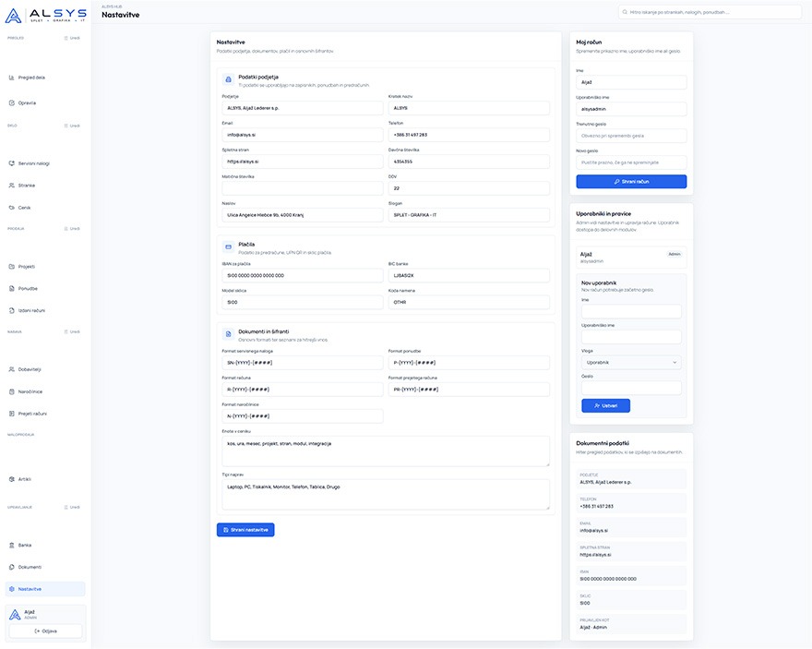Click the Podatki podjetja section icon
This screenshot has height=649, width=812.
(228, 79)
